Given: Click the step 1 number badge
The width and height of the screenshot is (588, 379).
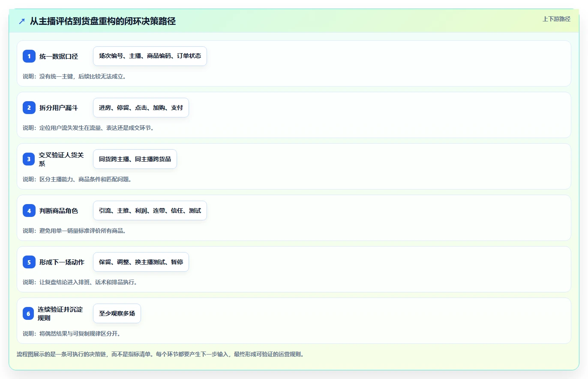Looking at the screenshot, I should point(29,56).
